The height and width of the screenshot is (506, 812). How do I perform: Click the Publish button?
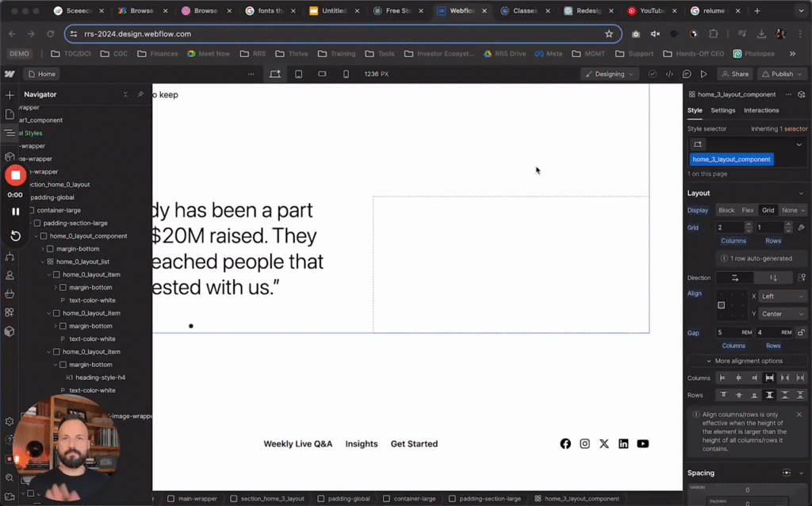point(781,73)
